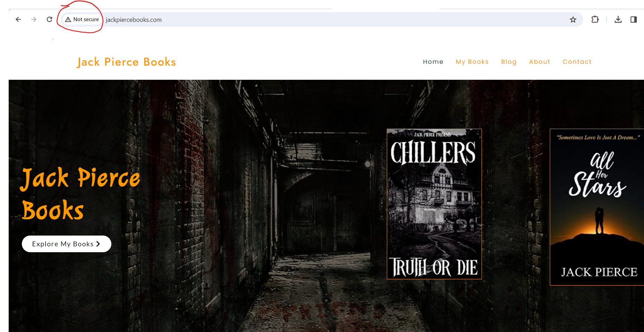Image resolution: width=644 pixels, height=332 pixels.
Task: Open the Not secure site info warning
Action: pos(82,19)
